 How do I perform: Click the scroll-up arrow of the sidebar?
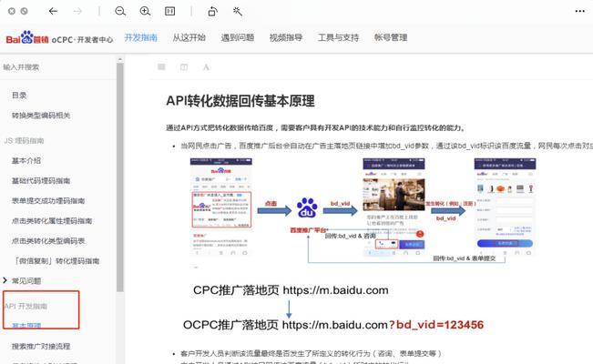(x=120, y=59)
